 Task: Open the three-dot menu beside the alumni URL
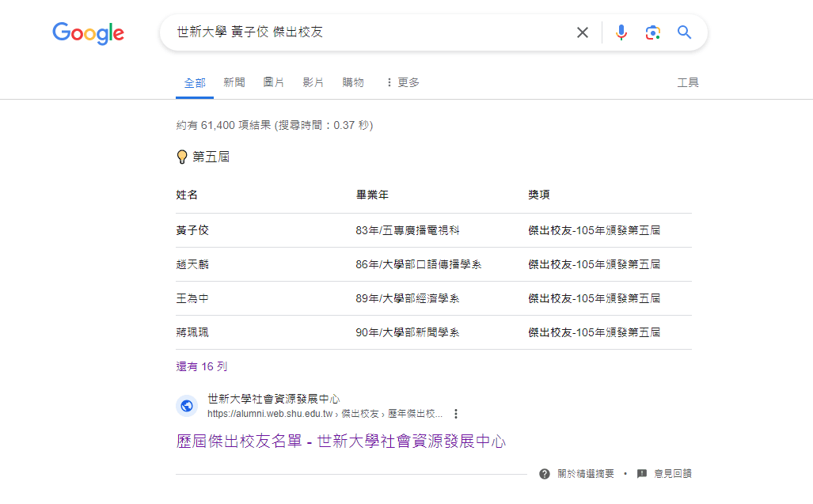point(456,414)
